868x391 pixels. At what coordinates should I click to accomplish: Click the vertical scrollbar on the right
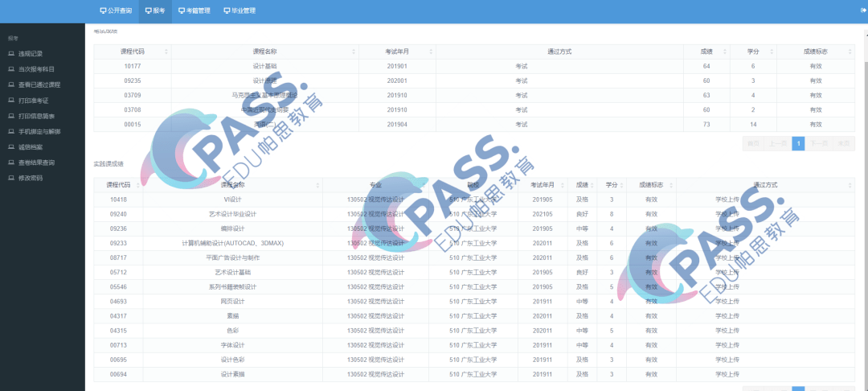point(864,161)
